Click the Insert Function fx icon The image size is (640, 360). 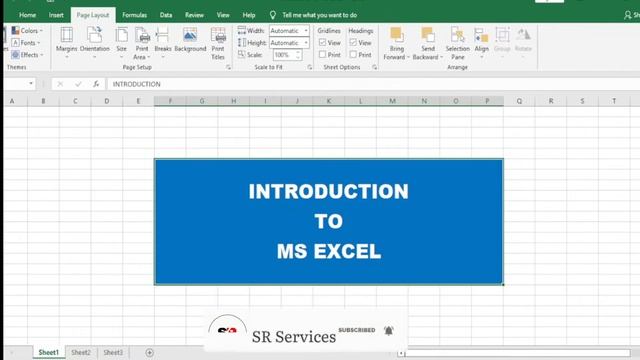click(x=96, y=84)
